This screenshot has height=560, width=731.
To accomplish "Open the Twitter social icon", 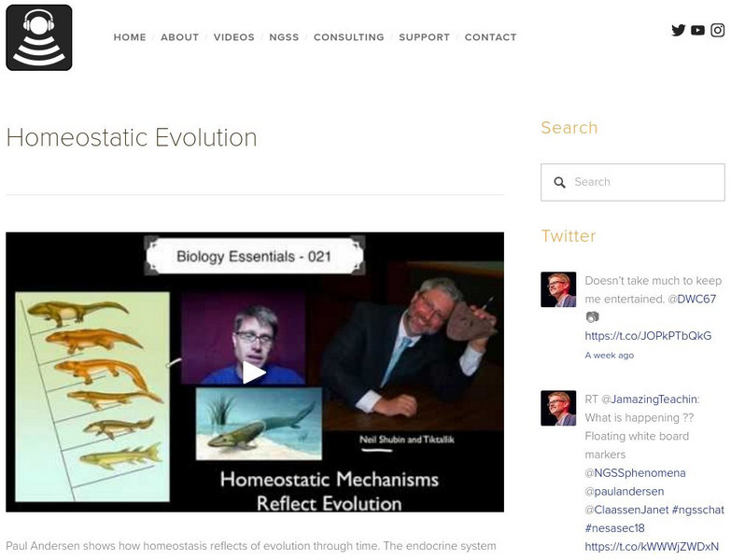I will pos(679,30).
